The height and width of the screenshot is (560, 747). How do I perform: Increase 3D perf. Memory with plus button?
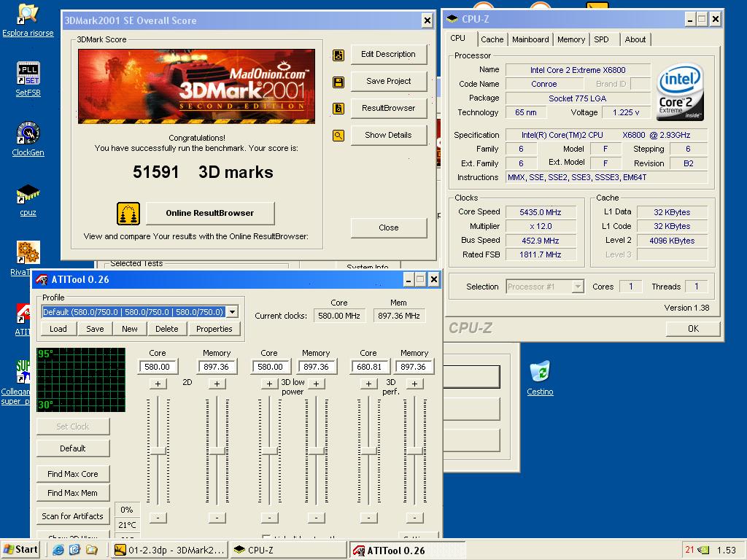tap(414, 384)
